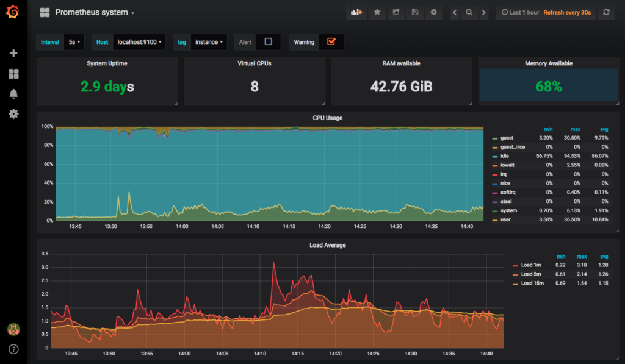The width and height of the screenshot is (625, 364).
Task: Expand the instance tag dropdown
Action: pos(208,42)
